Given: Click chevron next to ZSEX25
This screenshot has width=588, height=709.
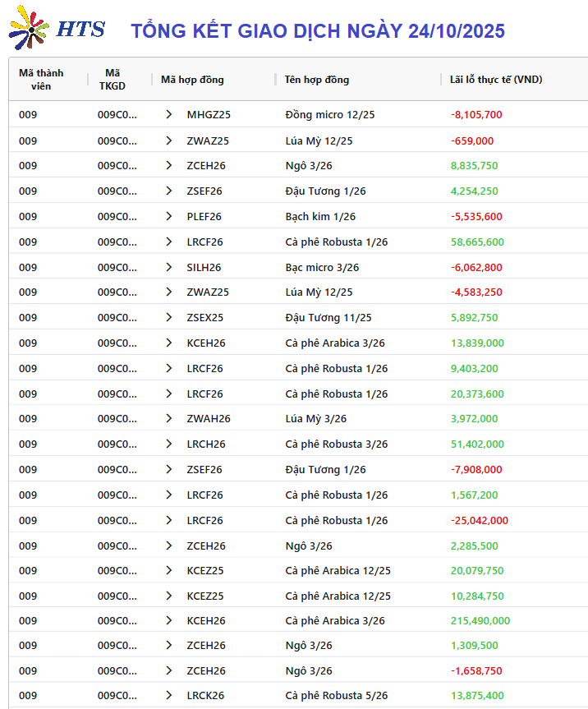Looking at the screenshot, I should (x=169, y=318).
